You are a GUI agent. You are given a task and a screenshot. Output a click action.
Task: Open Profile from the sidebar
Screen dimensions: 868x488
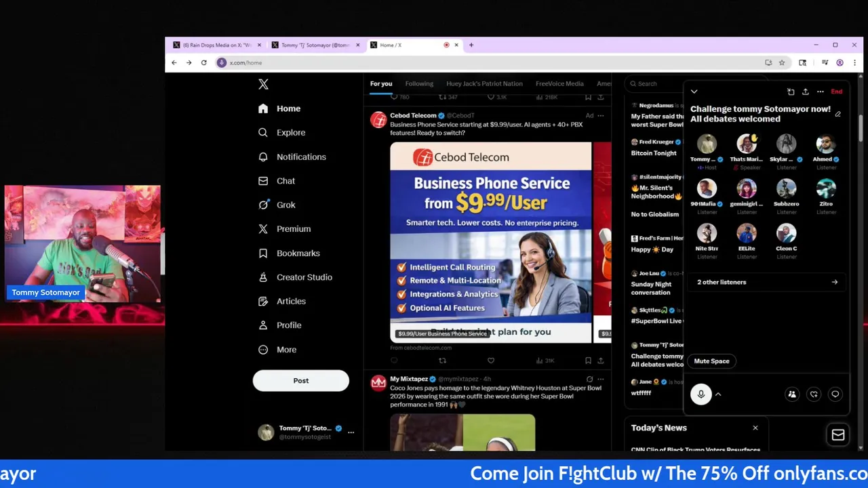click(x=279, y=325)
